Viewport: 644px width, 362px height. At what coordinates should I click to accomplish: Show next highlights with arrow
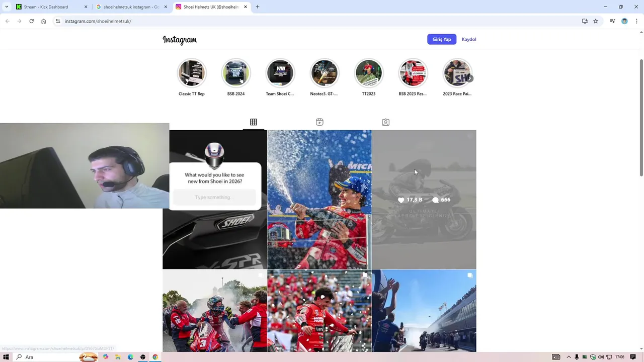tap(470, 78)
